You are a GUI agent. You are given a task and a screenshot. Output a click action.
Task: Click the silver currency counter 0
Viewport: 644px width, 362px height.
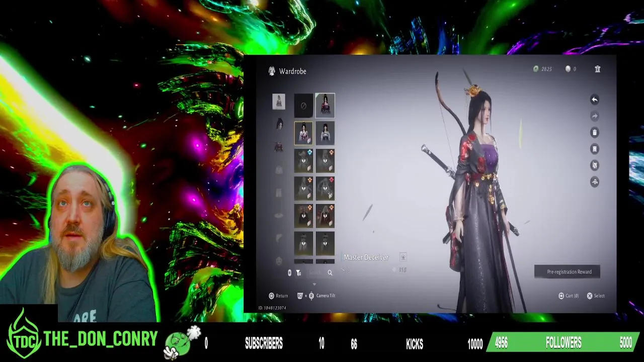coord(571,69)
